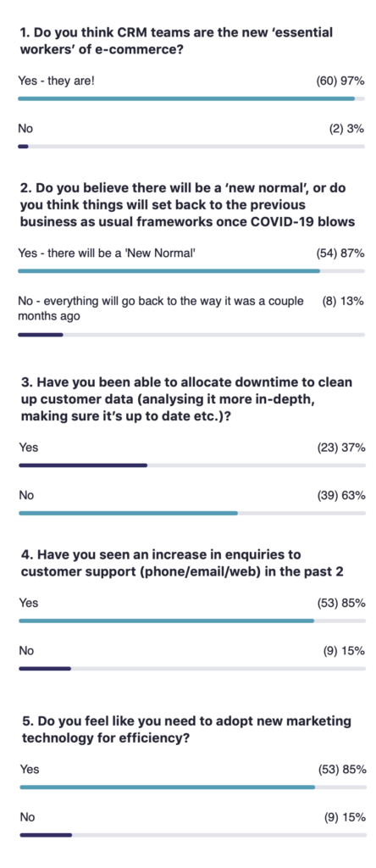Click question 4 Yes 85% result bar

click(x=192, y=621)
